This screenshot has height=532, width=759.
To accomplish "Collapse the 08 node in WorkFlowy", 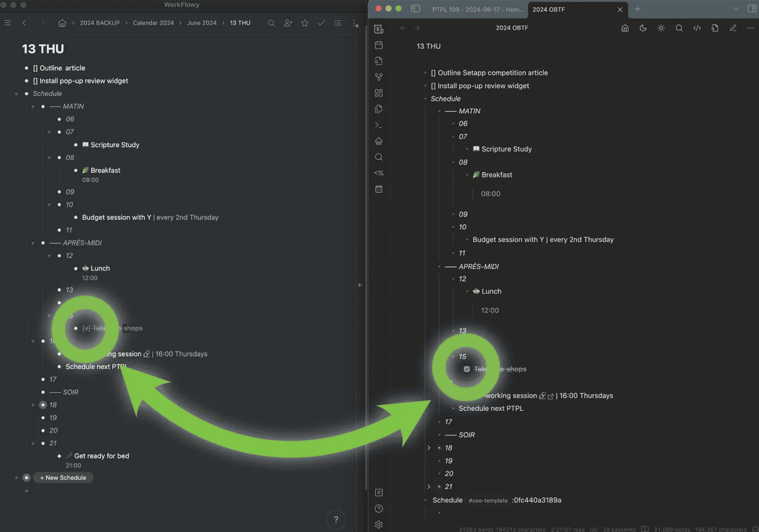I will click(x=49, y=158).
